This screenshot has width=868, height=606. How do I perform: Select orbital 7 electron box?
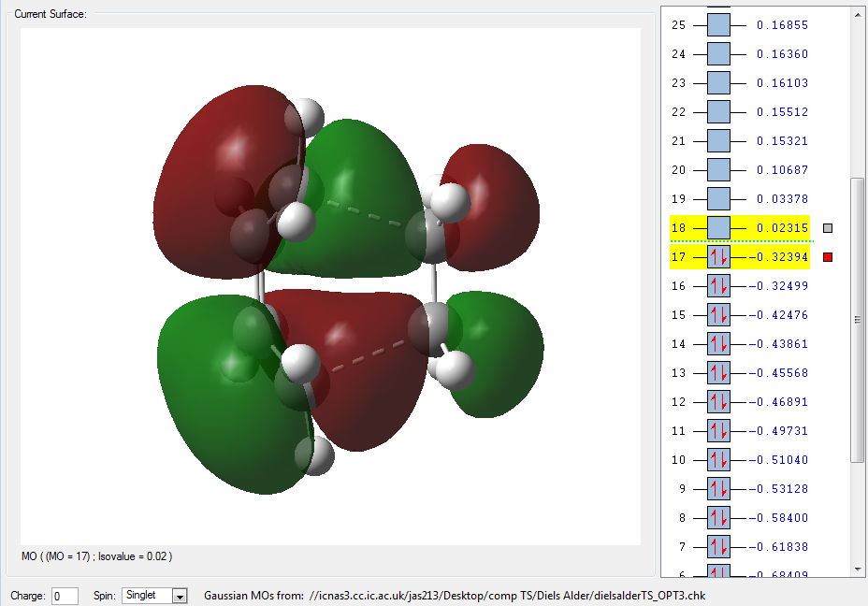pos(718,546)
